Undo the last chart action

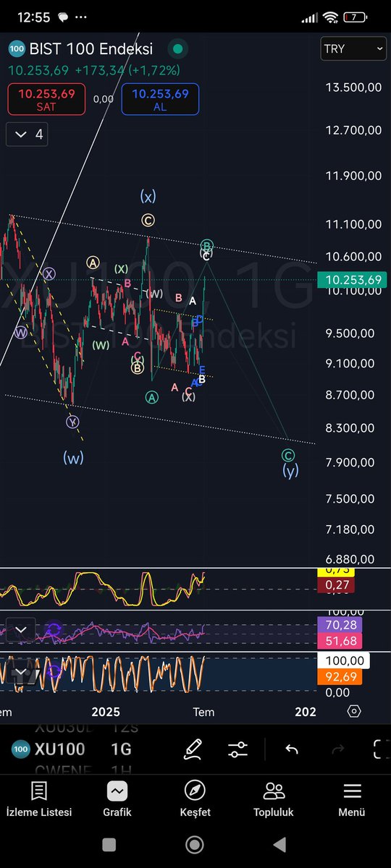[292, 749]
